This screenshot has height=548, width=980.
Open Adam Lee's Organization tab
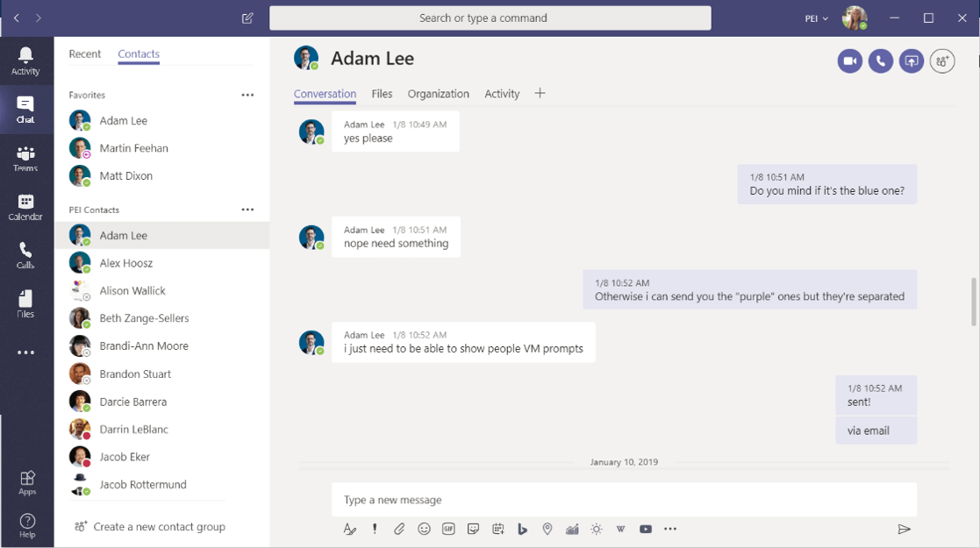(438, 93)
